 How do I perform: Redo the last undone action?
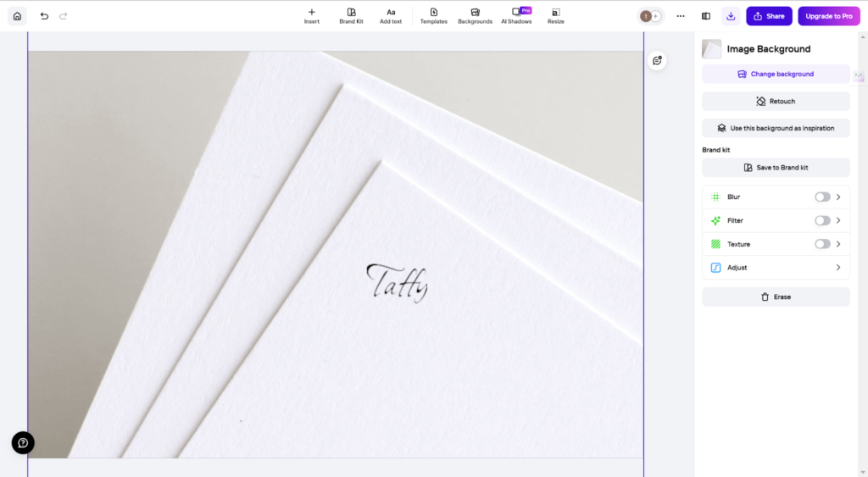click(x=64, y=16)
